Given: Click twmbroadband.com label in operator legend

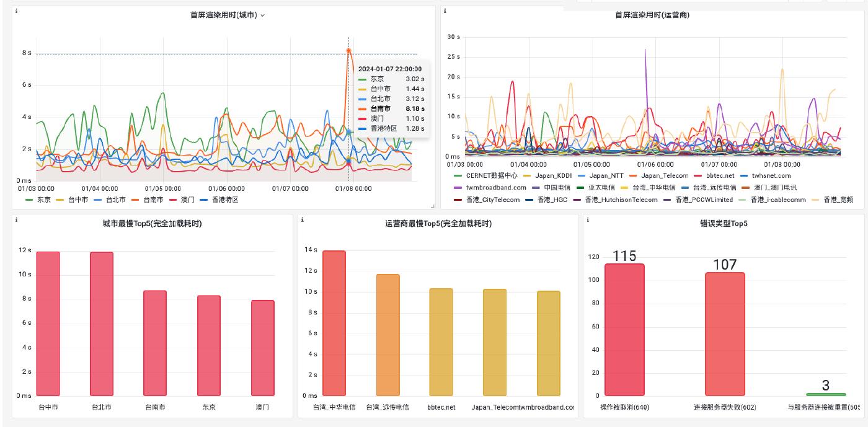Looking at the screenshot, I should (496, 187).
